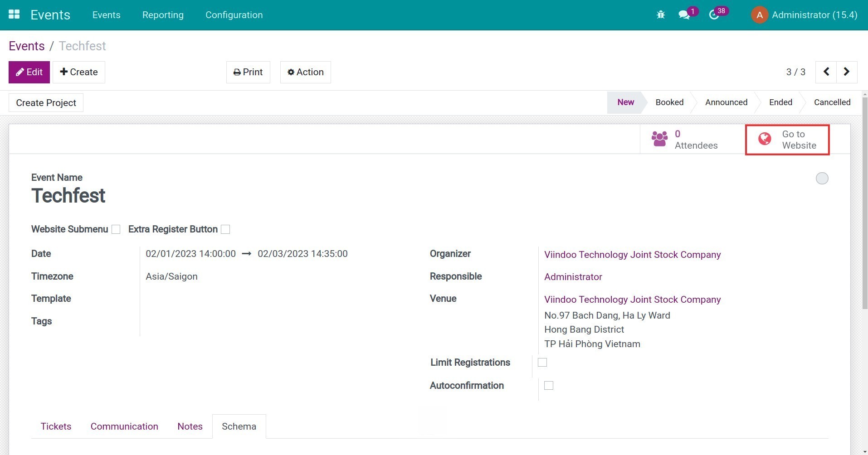868x455 pixels.
Task: Open the activities clock icon
Action: pyautogui.click(x=714, y=15)
